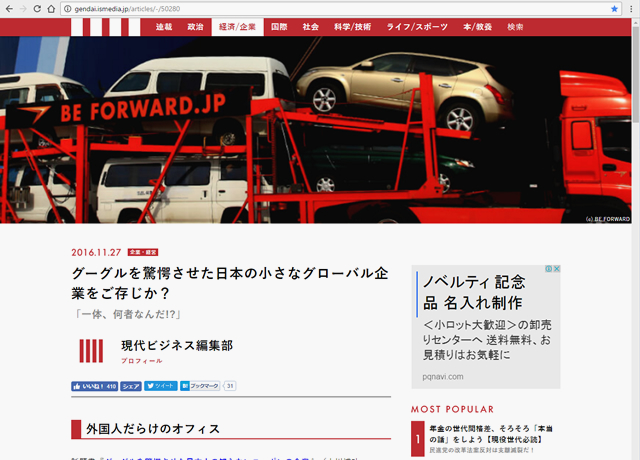The width and height of the screenshot is (640, 460).
Task: Open the プロフィール author profile link
Action: [x=141, y=360]
